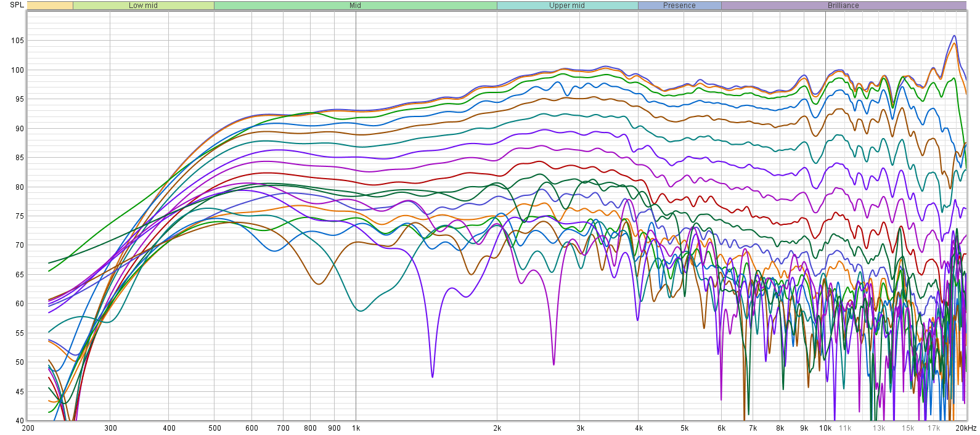Click the Low mid frequency band label
Screen dimensions: 980x435
pos(143,6)
